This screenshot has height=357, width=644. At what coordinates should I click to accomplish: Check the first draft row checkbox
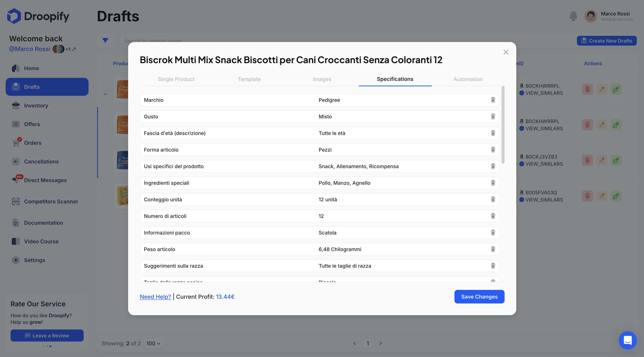tap(105, 87)
